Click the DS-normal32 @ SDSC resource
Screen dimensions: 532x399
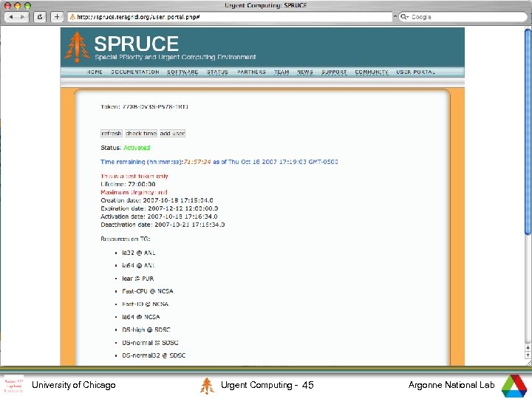pos(154,355)
